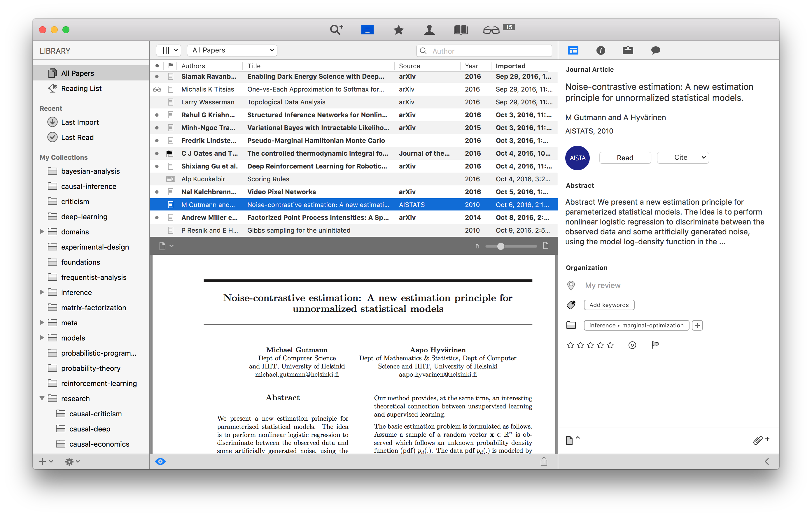This screenshot has height=516, width=812.
Task: Open the authors person icon in toolbar
Action: coord(429,30)
